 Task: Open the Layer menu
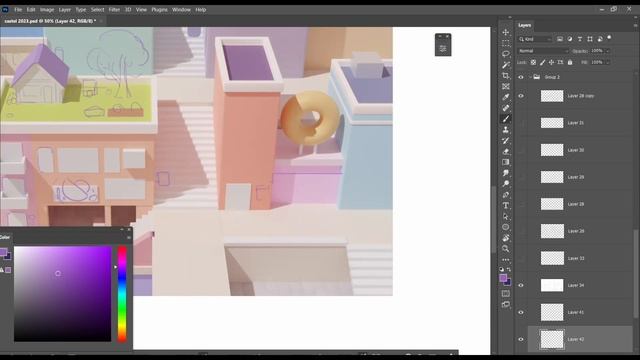(x=64, y=9)
